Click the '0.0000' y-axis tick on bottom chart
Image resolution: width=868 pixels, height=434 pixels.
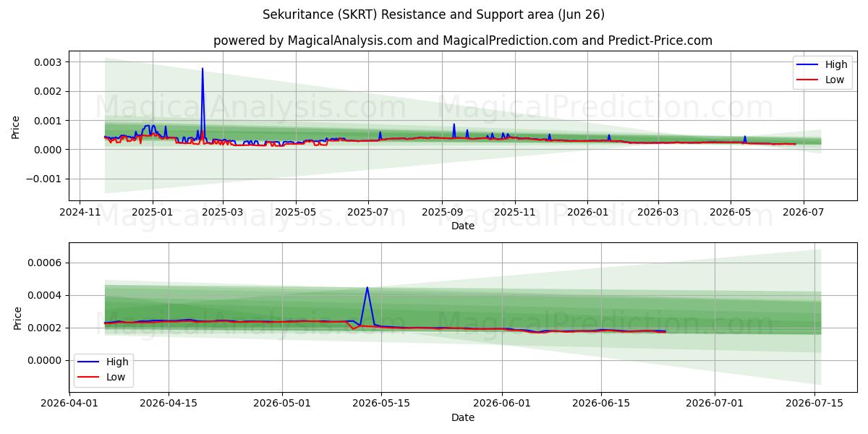(46, 360)
